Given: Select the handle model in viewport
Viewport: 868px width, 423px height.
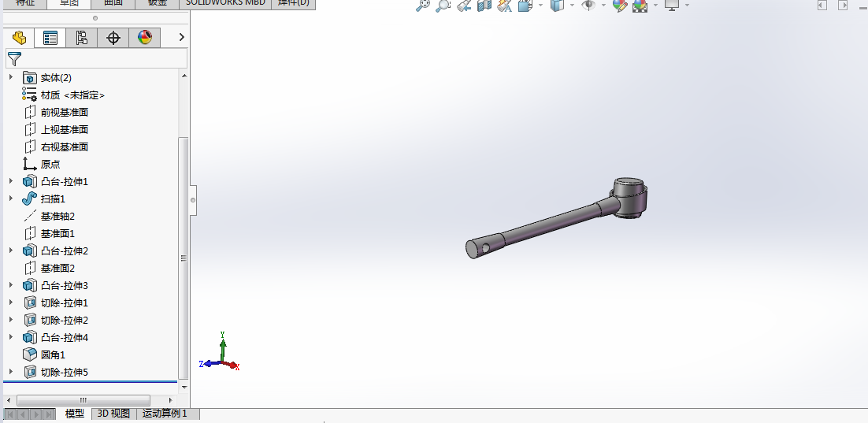Looking at the screenshot, I should [x=556, y=219].
